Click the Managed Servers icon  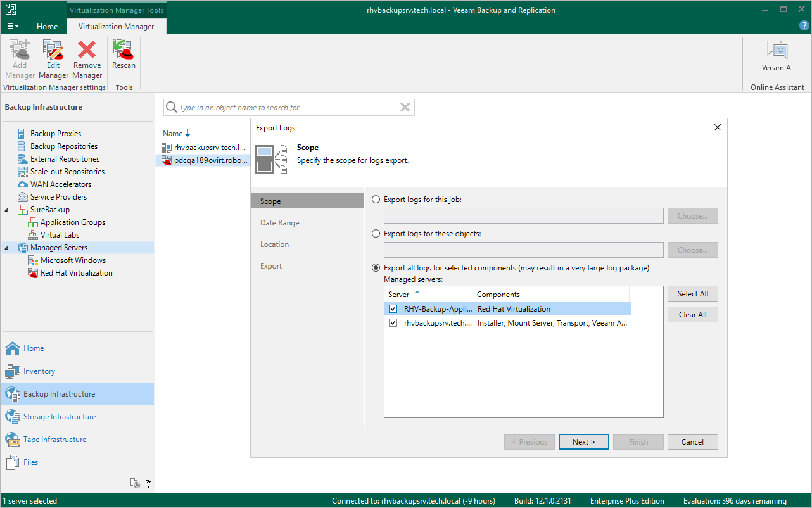coord(23,248)
